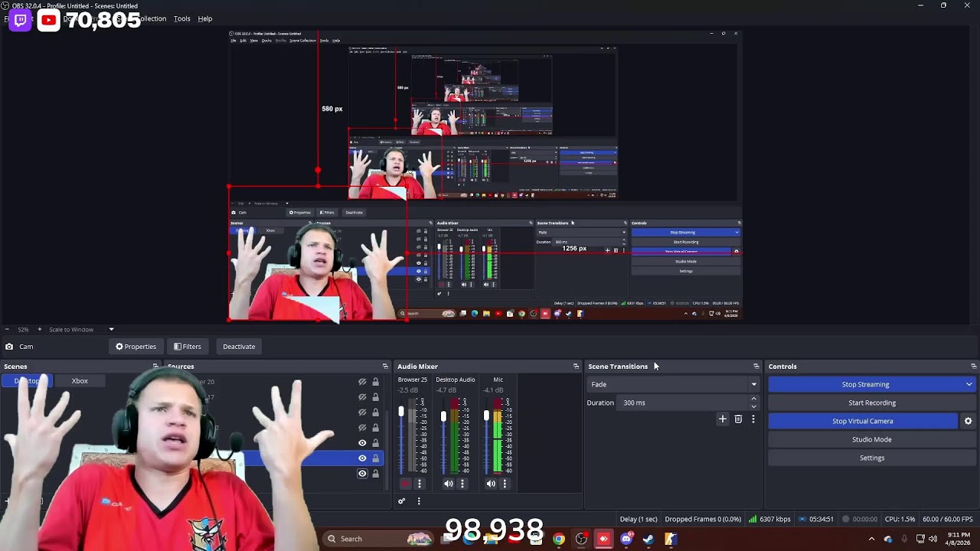
Task: Mute the Desktop Audio channel
Action: tap(449, 484)
